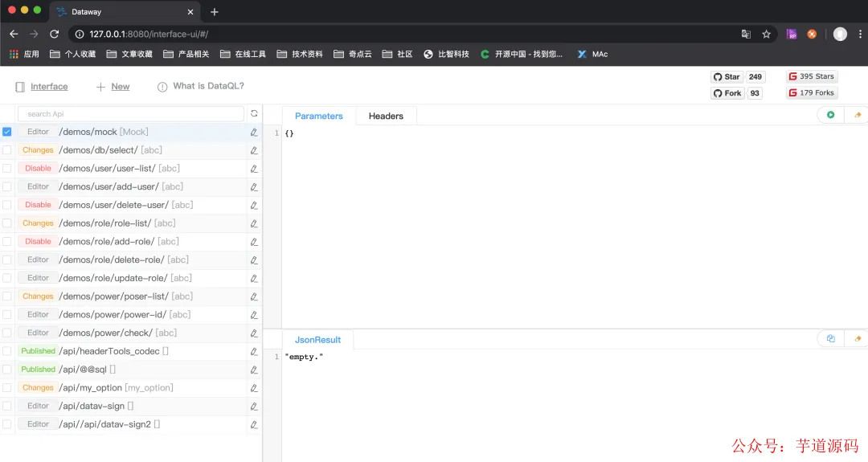Reload the page in the browser toolbar

click(x=55, y=35)
